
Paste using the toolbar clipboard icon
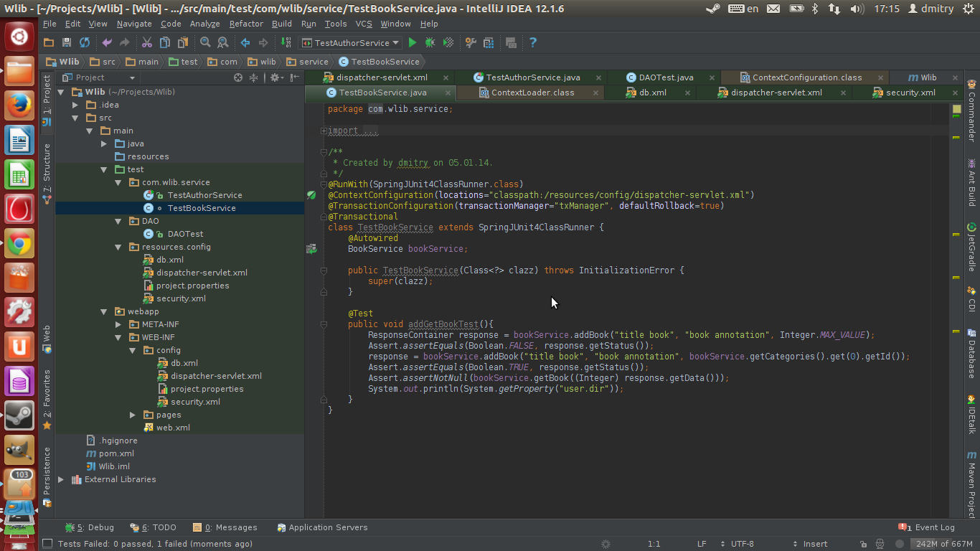click(183, 43)
